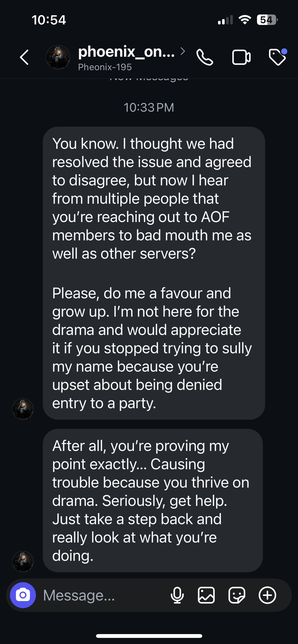The width and height of the screenshot is (298, 644).
Task: Expand chat details via chevron next to username
Action: click(x=183, y=51)
